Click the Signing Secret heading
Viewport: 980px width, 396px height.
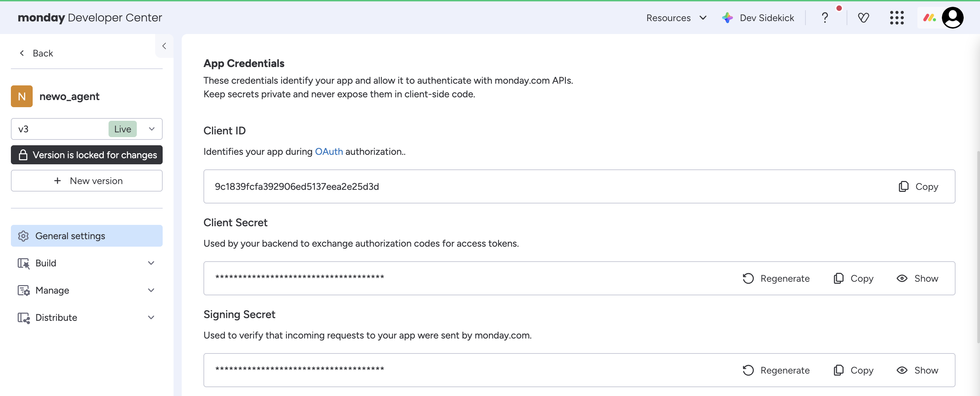point(239,315)
